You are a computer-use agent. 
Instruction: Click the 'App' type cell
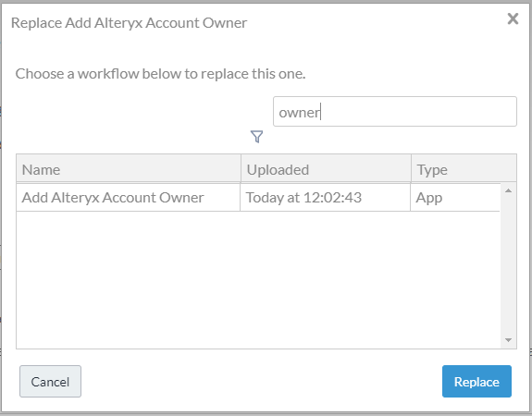pos(455,198)
